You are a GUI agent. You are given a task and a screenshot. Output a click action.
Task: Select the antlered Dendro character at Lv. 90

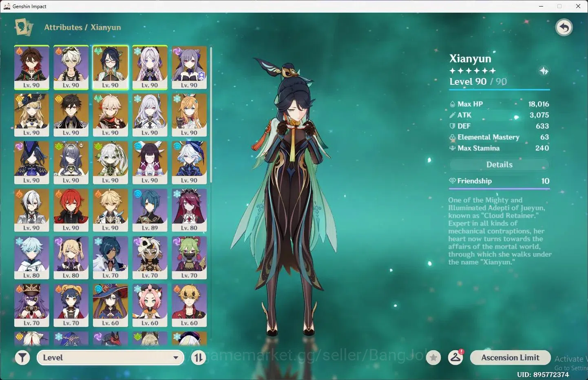click(71, 163)
